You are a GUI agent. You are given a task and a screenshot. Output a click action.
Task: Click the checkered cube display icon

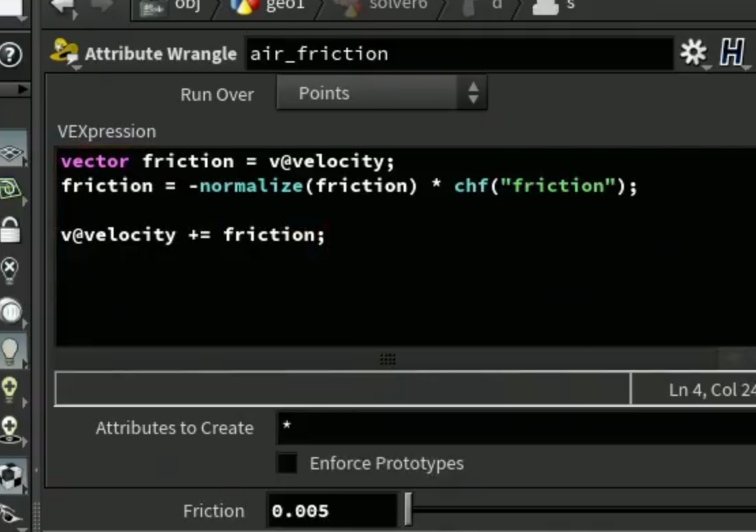[12, 477]
